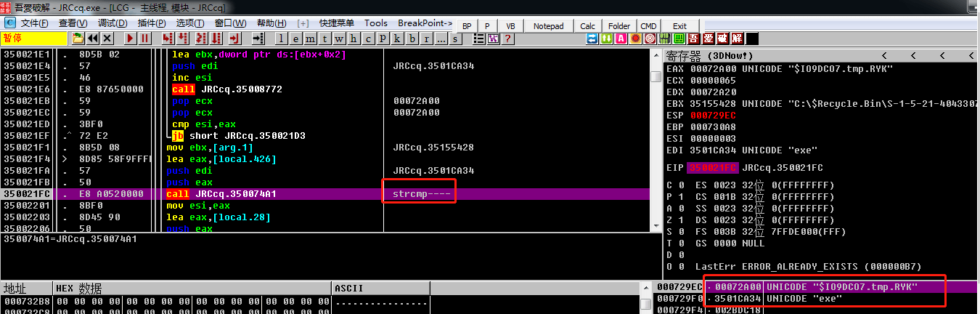Run the program with red play icon
Viewport: 980px width, 314px height.
pos(130,38)
